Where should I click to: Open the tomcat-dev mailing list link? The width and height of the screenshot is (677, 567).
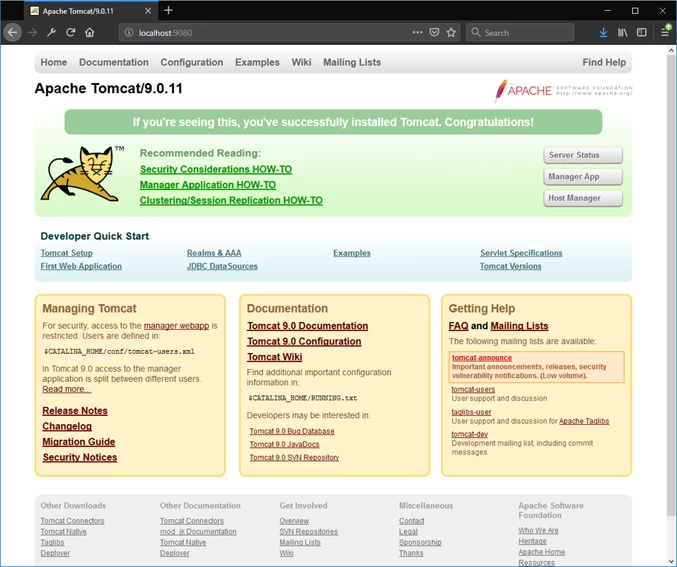click(x=469, y=434)
